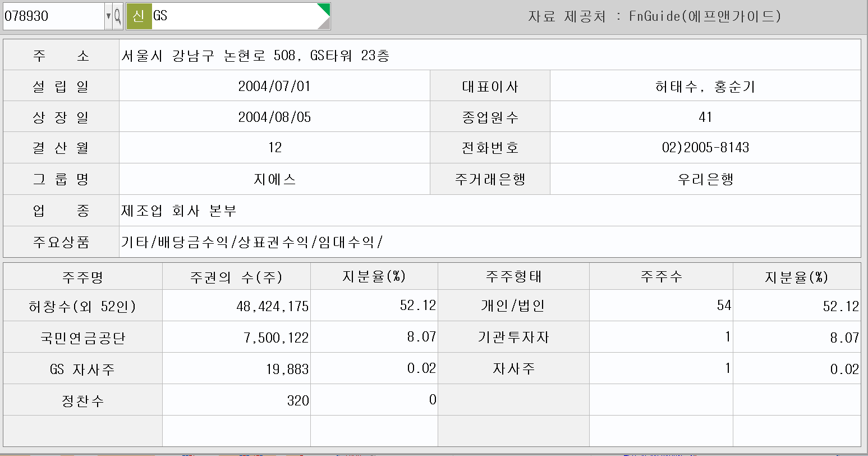Click the 주거래은행 label cell

(490, 179)
